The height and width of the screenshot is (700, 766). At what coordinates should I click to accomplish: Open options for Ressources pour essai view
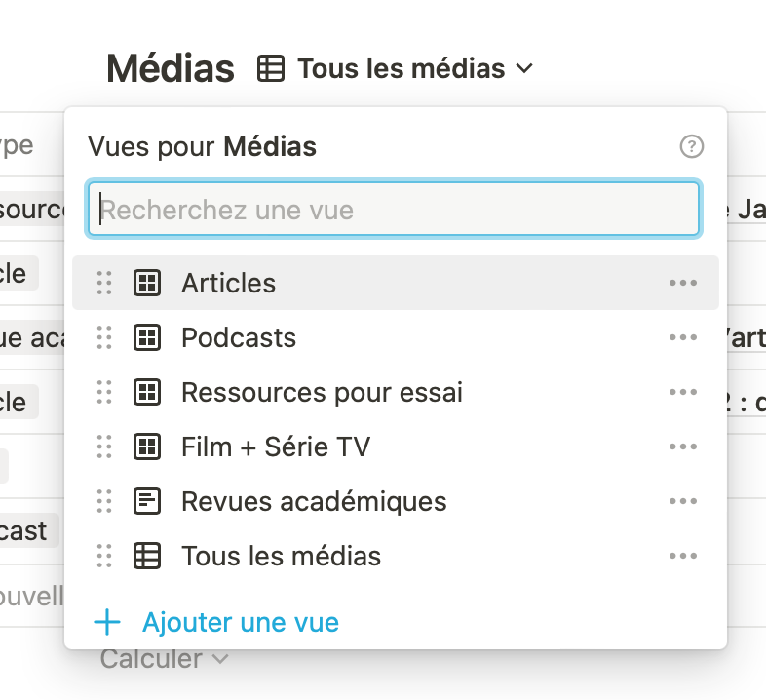[682, 392]
